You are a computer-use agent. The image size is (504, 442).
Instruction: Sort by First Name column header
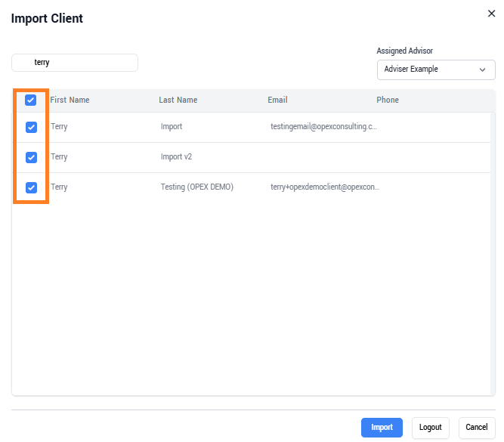click(70, 100)
